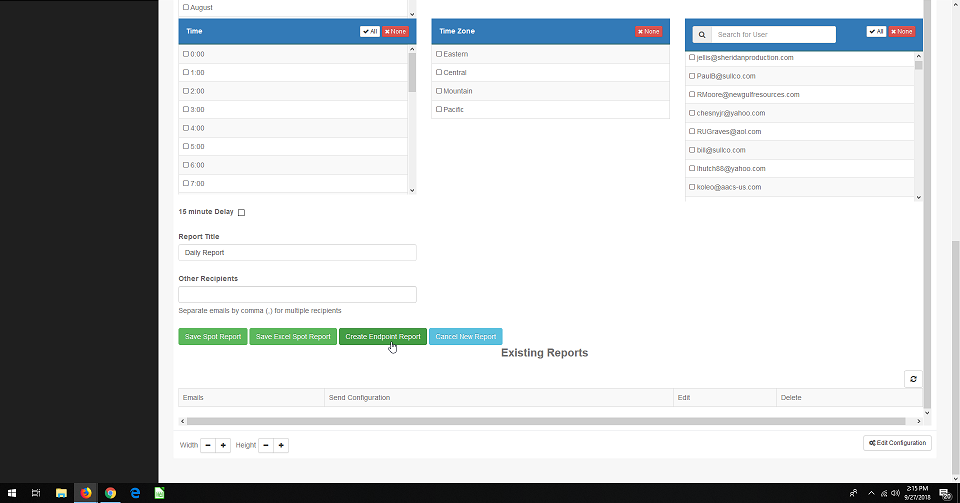Open Firefox from the taskbar
The width and height of the screenshot is (960, 503).
(86, 493)
